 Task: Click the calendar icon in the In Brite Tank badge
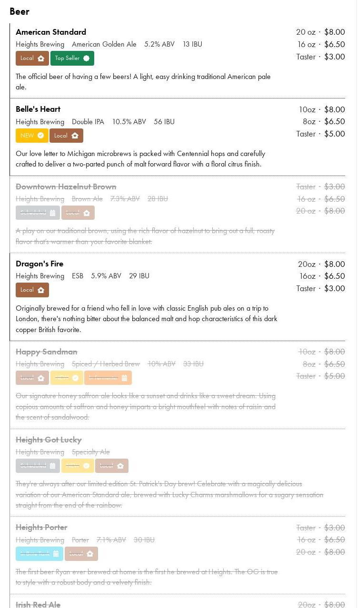(x=56, y=554)
